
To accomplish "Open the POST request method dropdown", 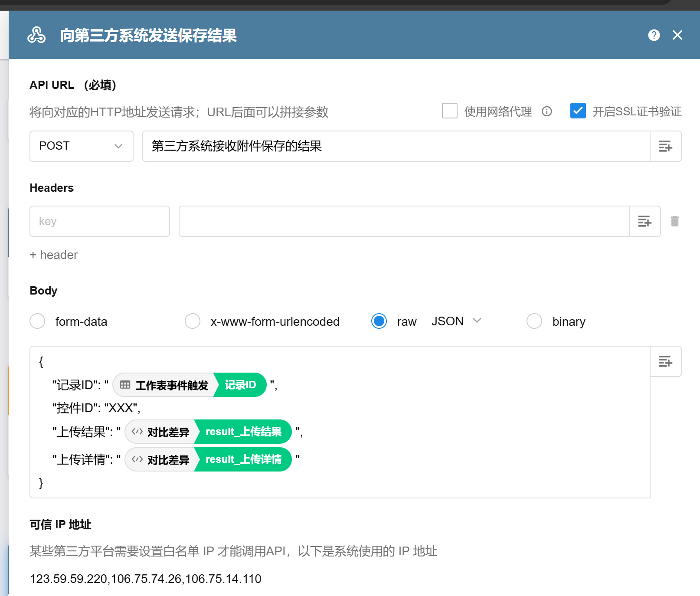I will tap(81, 146).
